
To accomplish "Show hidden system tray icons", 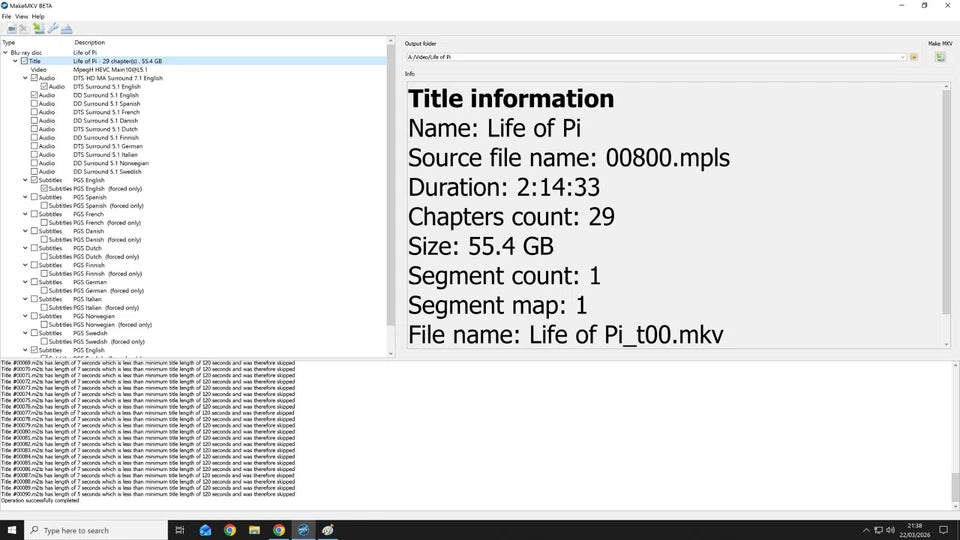I will [x=866, y=530].
